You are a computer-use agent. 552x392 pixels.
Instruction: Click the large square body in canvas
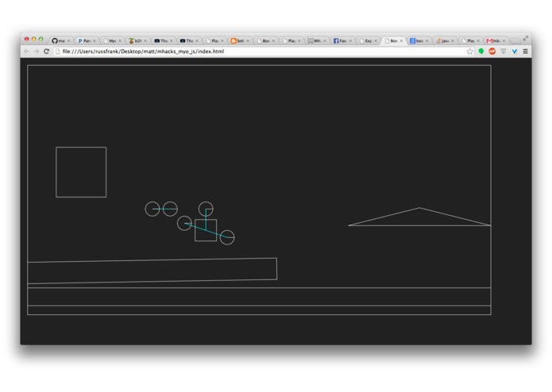(x=81, y=172)
